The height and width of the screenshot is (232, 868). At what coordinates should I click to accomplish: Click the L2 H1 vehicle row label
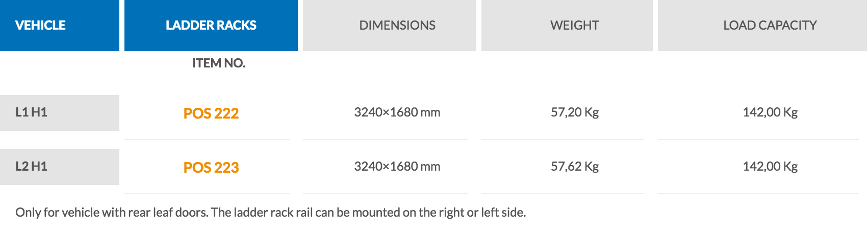31,167
